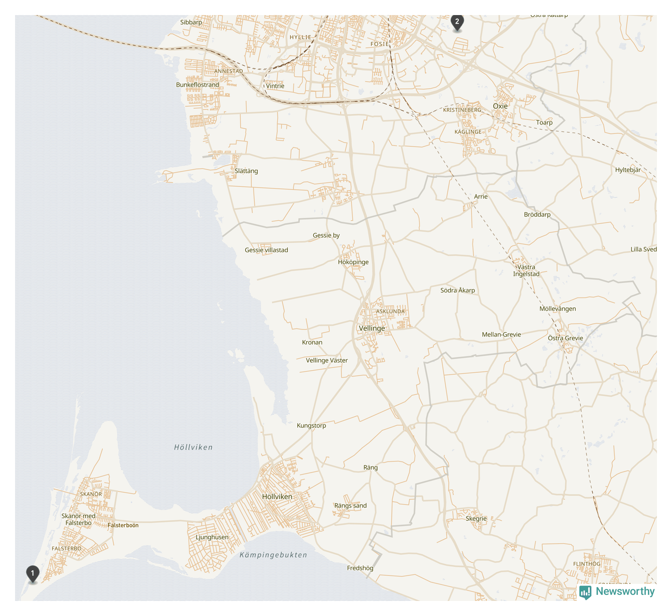This screenshot has height=616, width=672.
Task: Select the Ljunghusen label
Action: [x=212, y=537]
